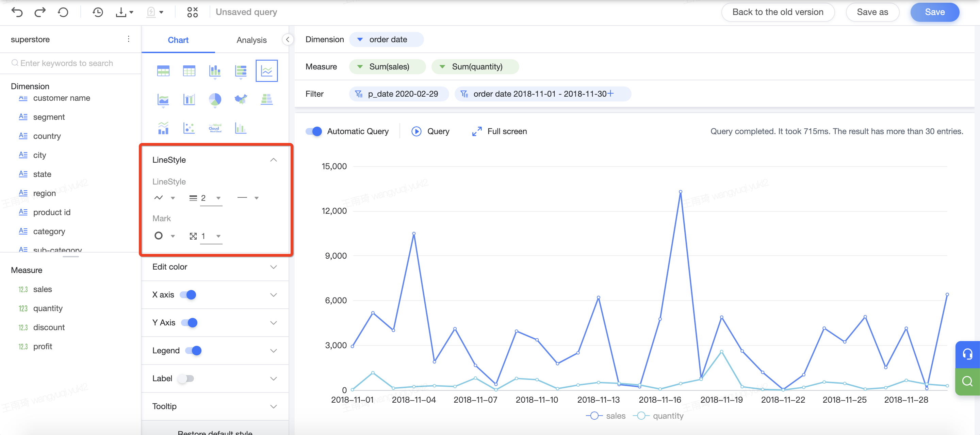Viewport: 980px width, 435px height.
Task: Select the map chart type
Action: pyautogui.click(x=241, y=99)
